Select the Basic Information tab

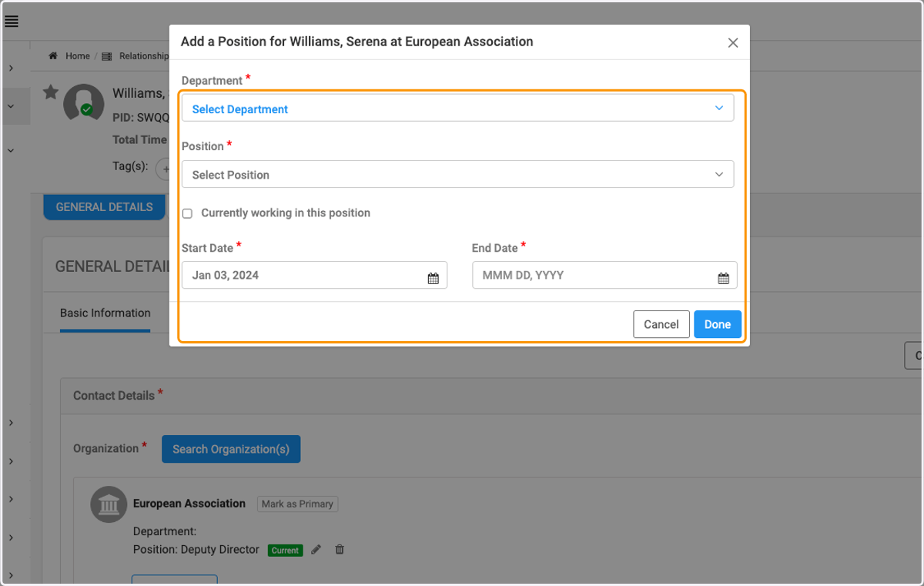tap(105, 313)
